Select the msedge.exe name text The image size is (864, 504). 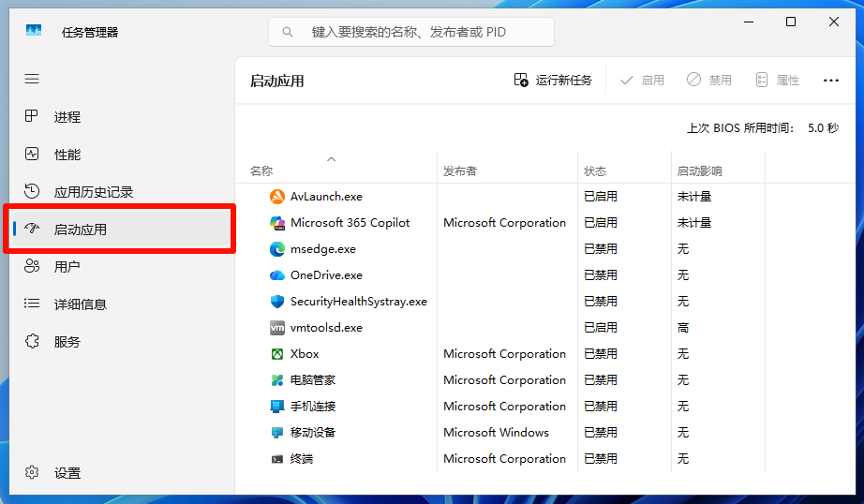pyautogui.click(x=323, y=249)
